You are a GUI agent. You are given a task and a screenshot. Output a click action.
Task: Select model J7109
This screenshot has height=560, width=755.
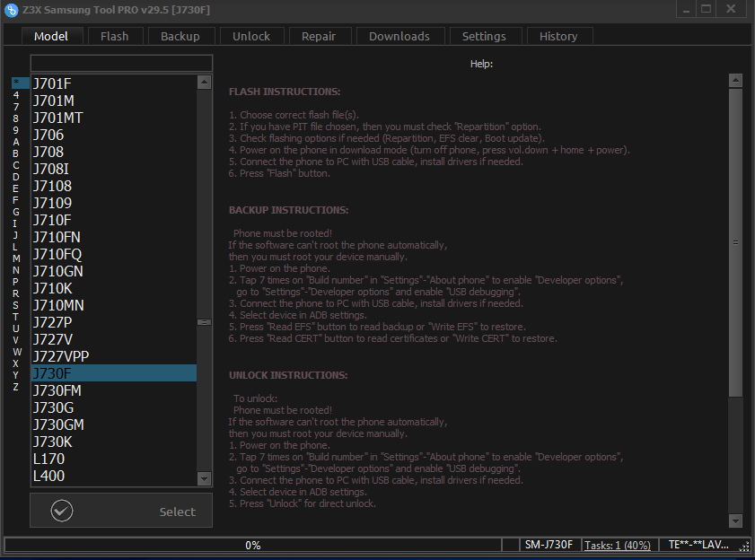[114, 203]
